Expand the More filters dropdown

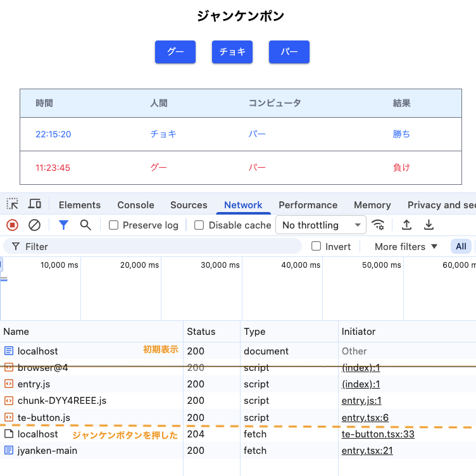click(x=406, y=247)
